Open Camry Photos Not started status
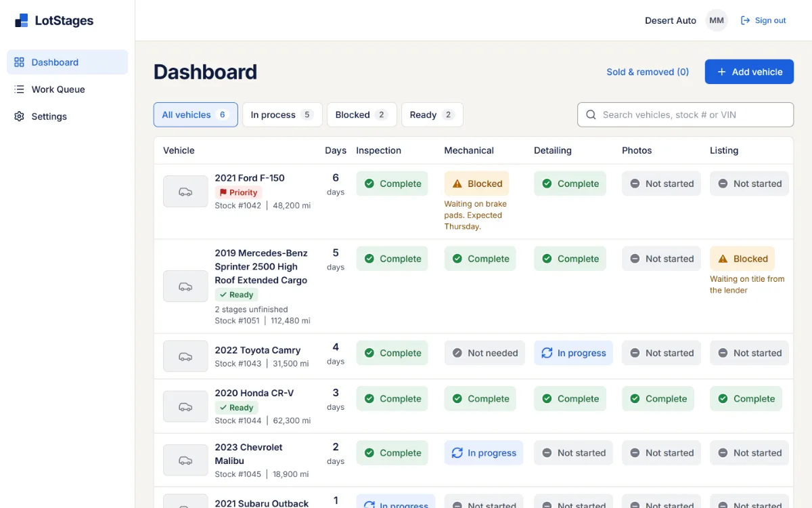The width and height of the screenshot is (812, 508). 662,353
